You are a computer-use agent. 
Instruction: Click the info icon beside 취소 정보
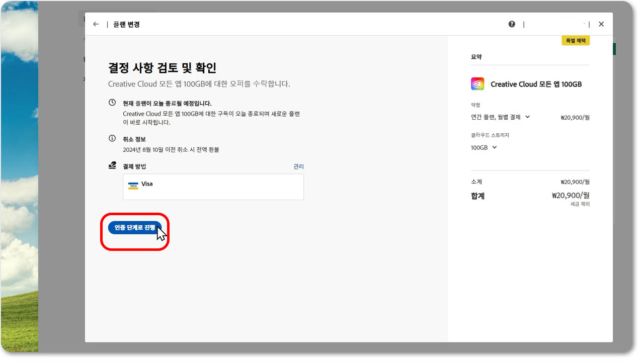tap(112, 138)
